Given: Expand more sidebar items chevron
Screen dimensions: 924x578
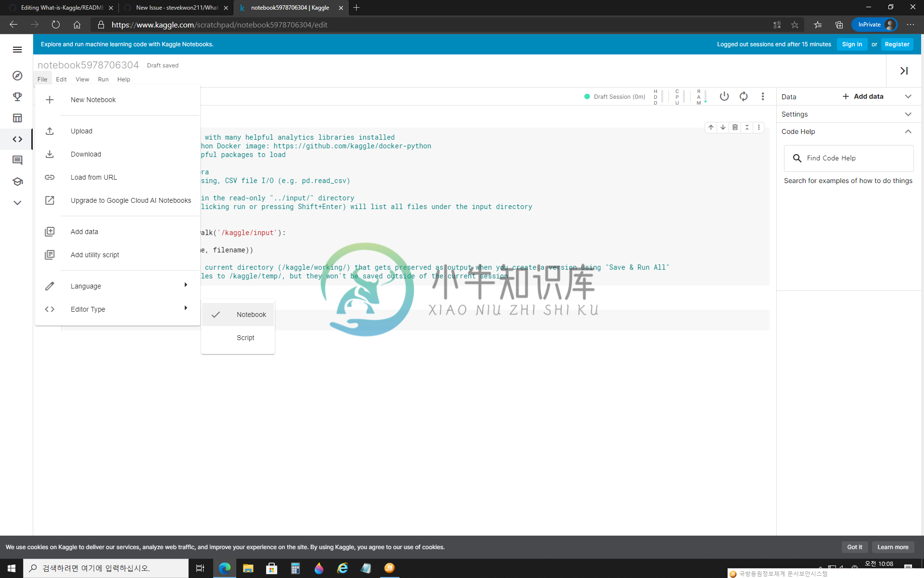Looking at the screenshot, I should (17, 203).
